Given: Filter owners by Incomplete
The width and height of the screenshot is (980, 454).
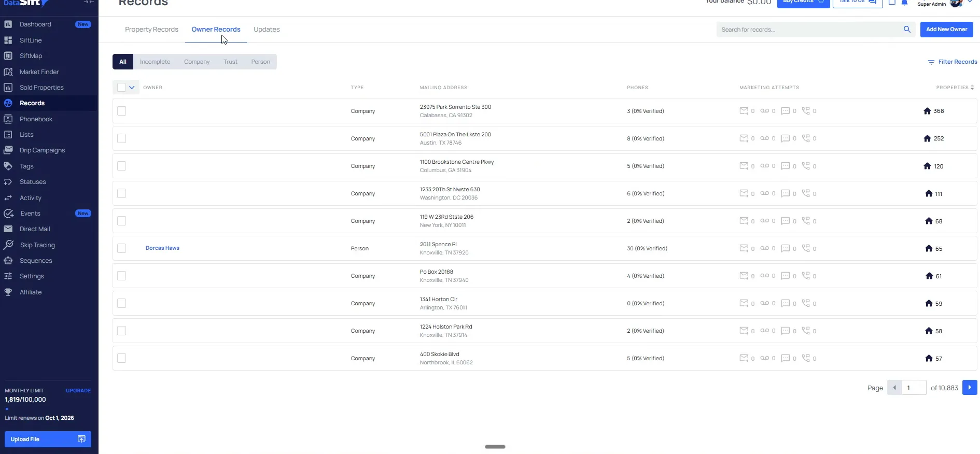Looking at the screenshot, I should tap(155, 62).
